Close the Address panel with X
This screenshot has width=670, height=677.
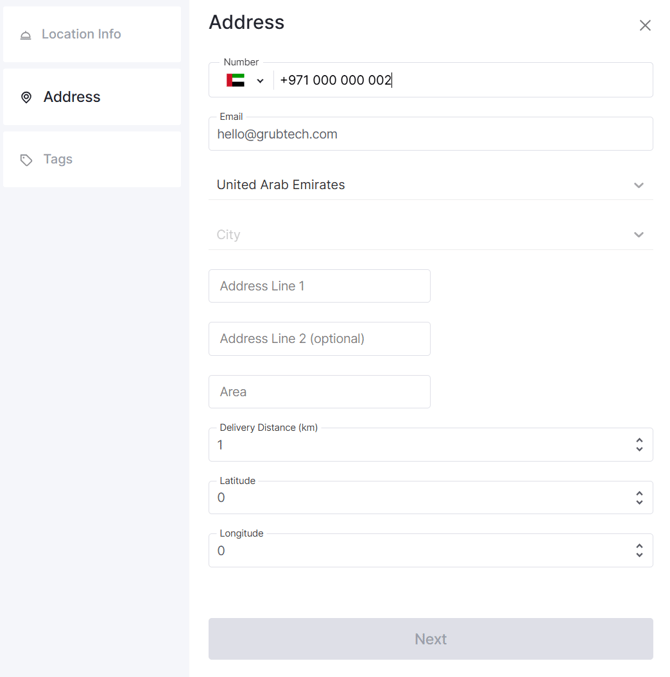pyautogui.click(x=645, y=25)
